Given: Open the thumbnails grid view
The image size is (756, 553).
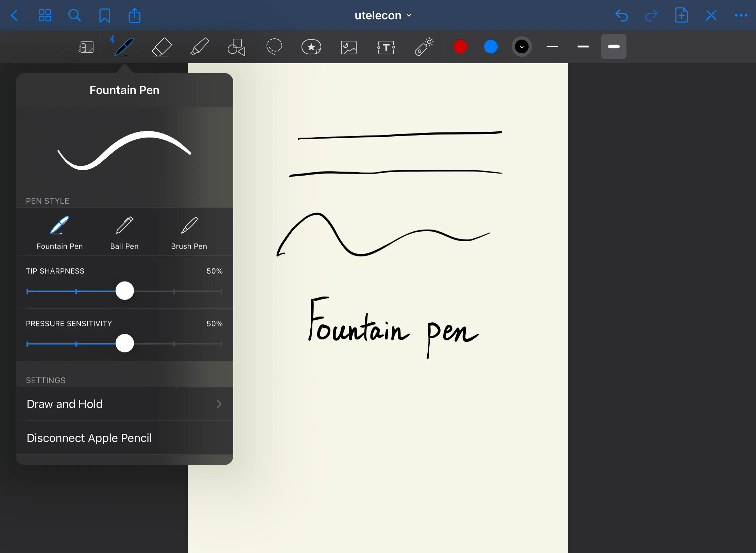Looking at the screenshot, I should [45, 16].
